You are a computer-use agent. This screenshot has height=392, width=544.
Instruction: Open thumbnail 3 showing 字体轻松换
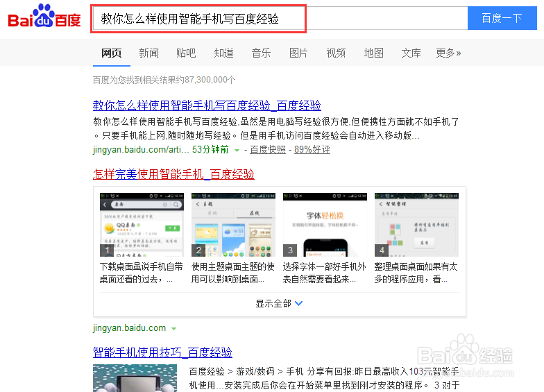coord(325,225)
